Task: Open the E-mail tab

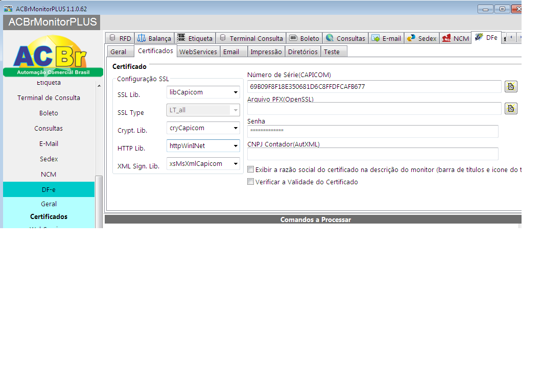Action: click(x=386, y=38)
